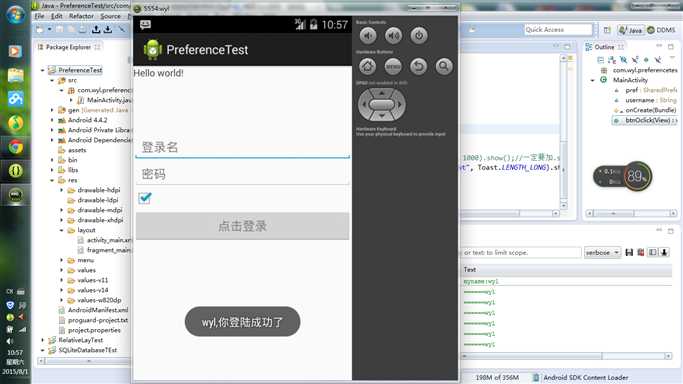This screenshot has width=683, height=384.
Task: Expand Android 4.4.2 library node
Action: [x=52, y=120]
